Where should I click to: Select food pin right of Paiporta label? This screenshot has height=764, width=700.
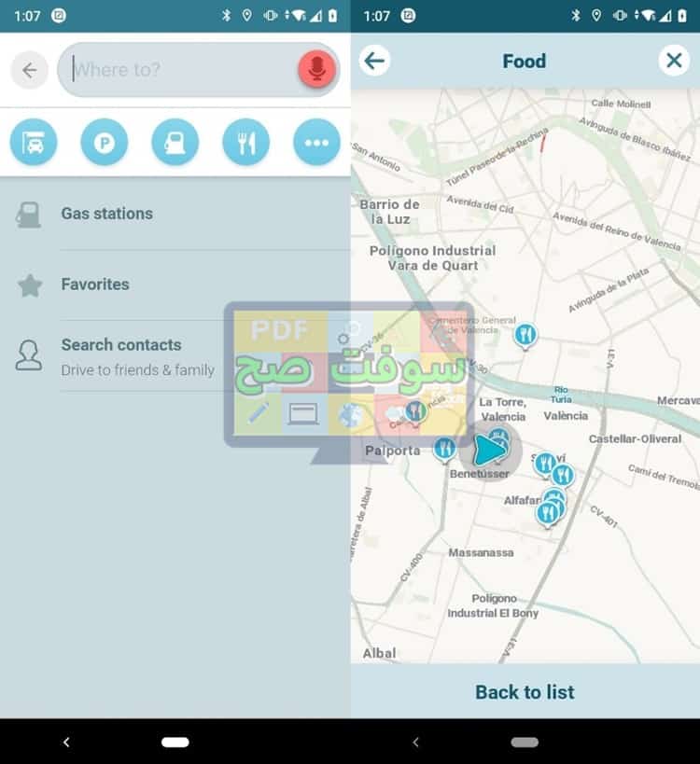[444, 450]
